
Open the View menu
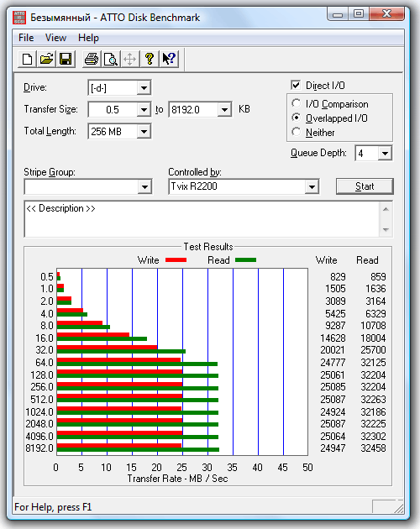(x=55, y=38)
